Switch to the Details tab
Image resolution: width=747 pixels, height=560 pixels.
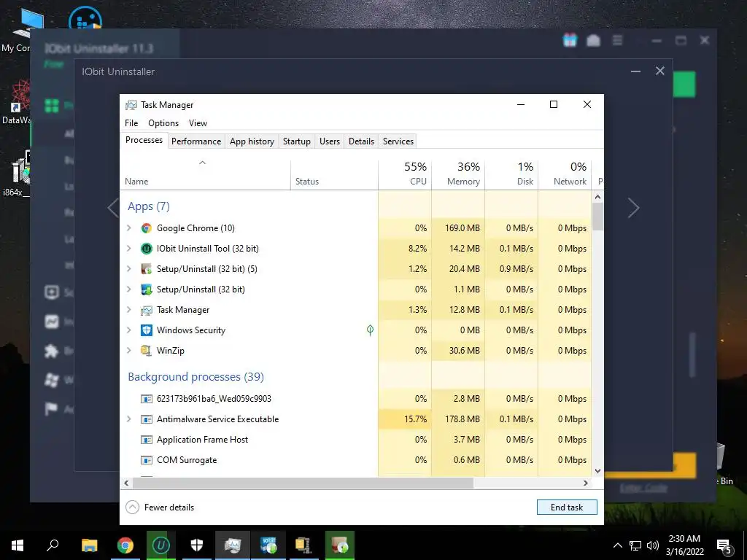coord(361,141)
